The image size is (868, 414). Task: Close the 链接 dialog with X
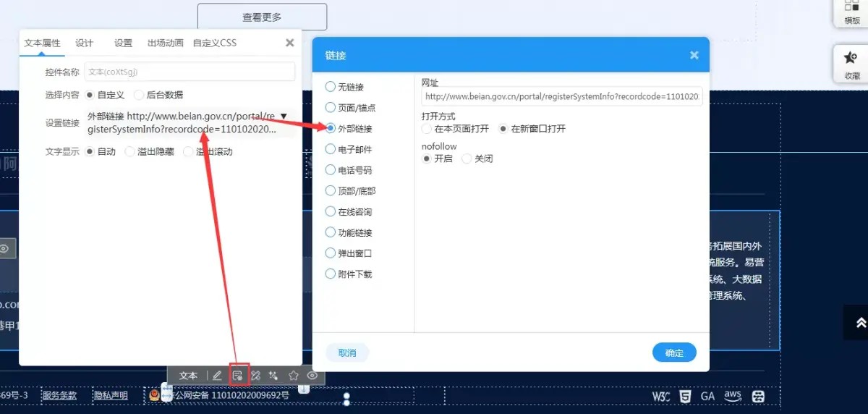(694, 55)
